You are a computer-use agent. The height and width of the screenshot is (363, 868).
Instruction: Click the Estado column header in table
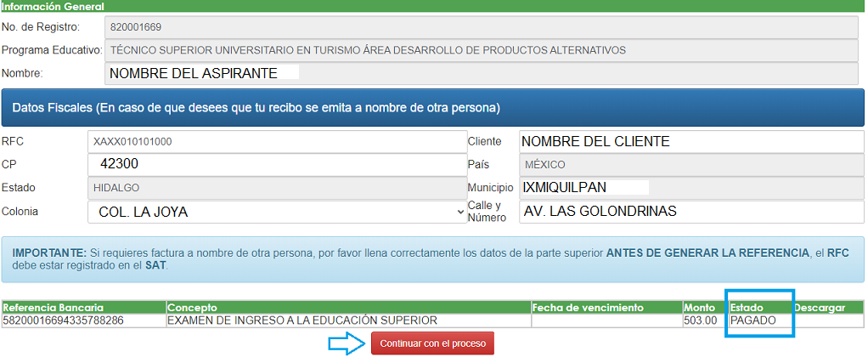(x=761, y=308)
